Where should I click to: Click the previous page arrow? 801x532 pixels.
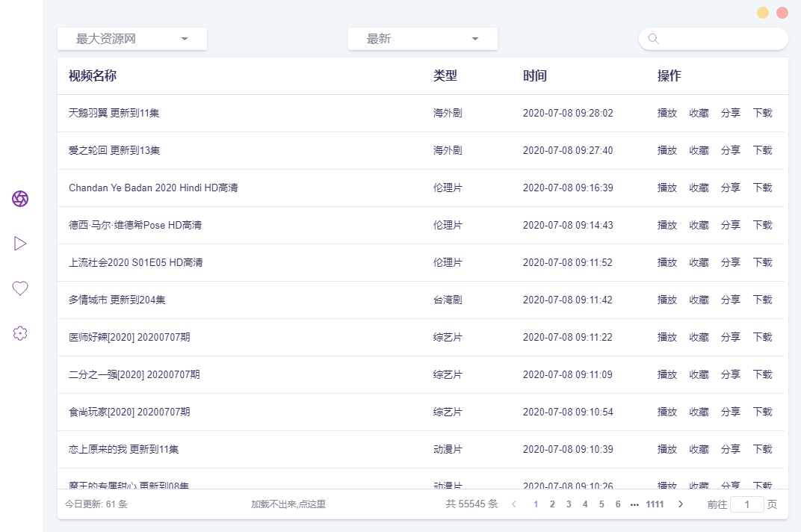point(514,504)
